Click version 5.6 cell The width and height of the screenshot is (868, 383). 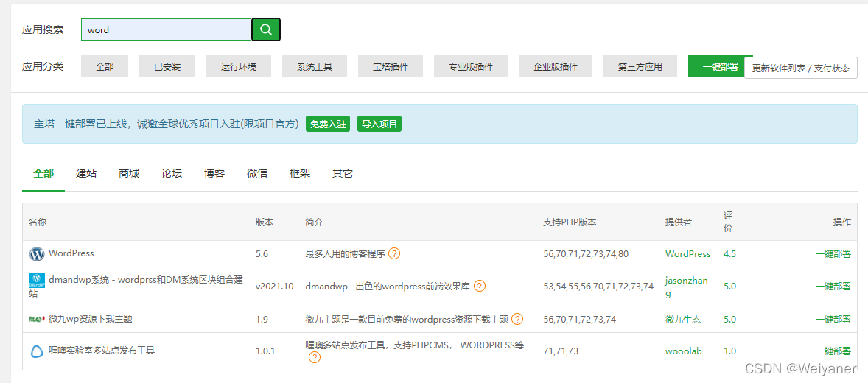point(262,254)
